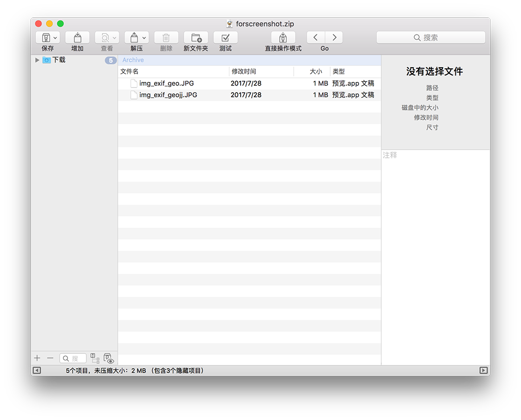Open the 查看 dropdown arrow
This screenshot has height=420, width=521.
(114, 38)
